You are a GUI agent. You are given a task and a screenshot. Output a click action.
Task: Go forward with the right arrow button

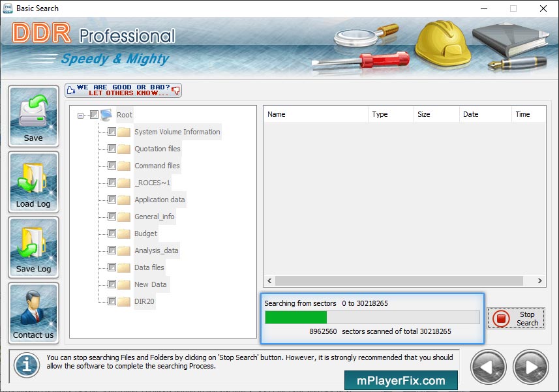tap(530, 367)
